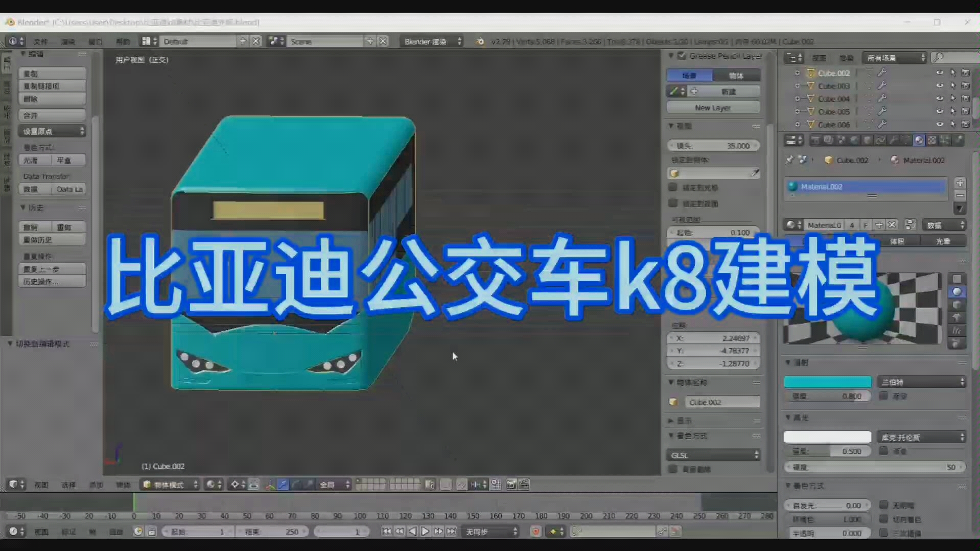The height and width of the screenshot is (551, 980).
Task: Open the Texture properties tab icon
Action: point(932,140)
